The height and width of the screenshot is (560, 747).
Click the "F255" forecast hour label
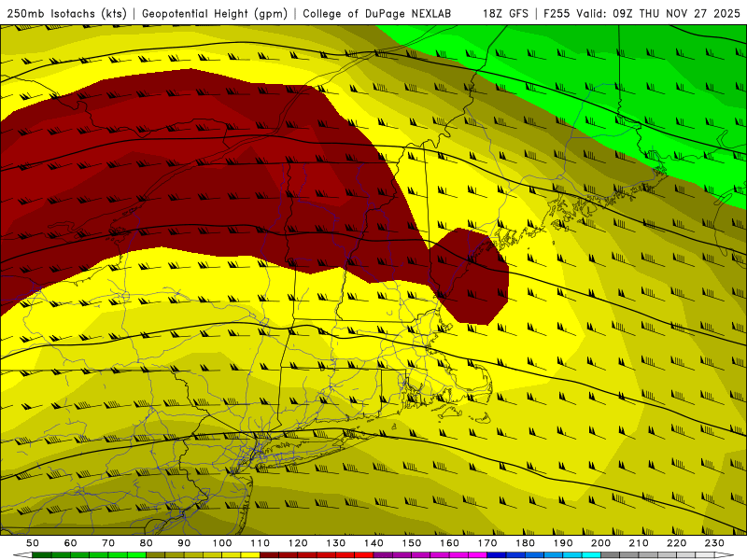coord(557,13)
